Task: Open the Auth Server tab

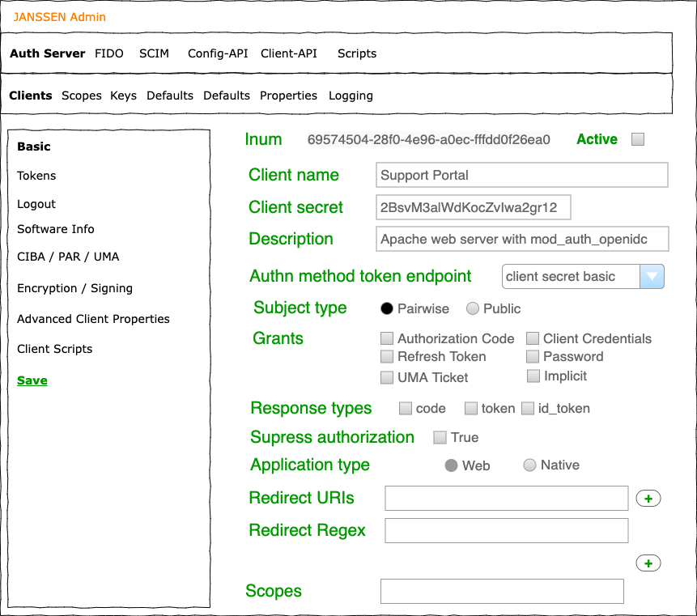Action: tap(48, 53)
